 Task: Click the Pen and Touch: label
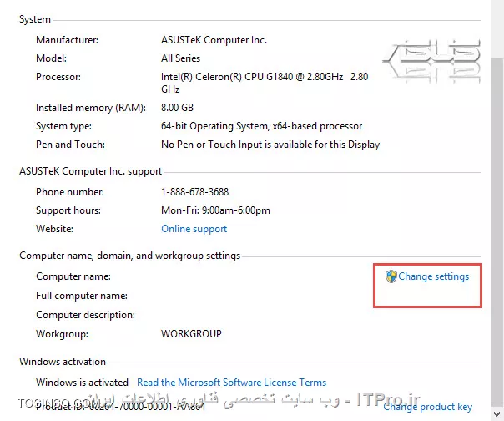(x=70, y=145)
